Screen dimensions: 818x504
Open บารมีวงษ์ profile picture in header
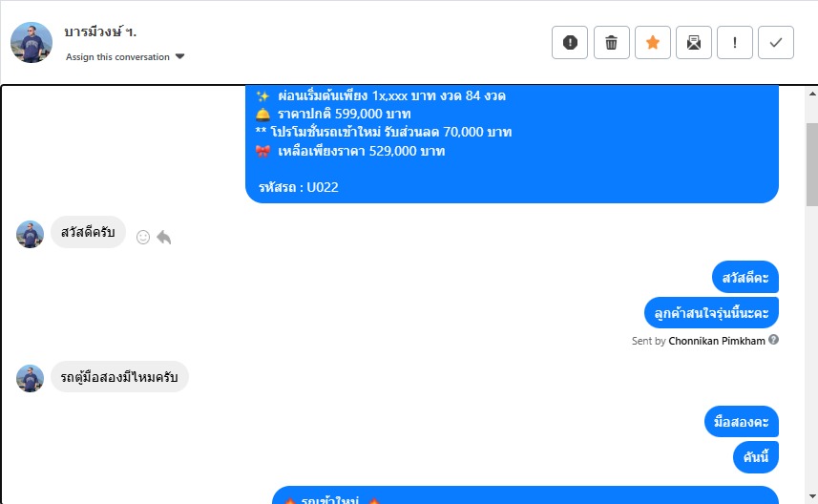[x=31, y=42]
